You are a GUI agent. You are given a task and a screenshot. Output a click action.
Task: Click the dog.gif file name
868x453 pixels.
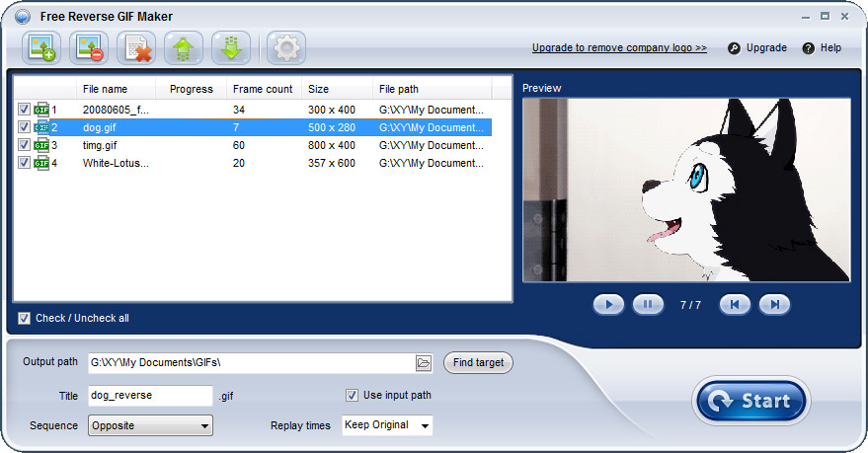pyautogui.click(x=100, y=127)
